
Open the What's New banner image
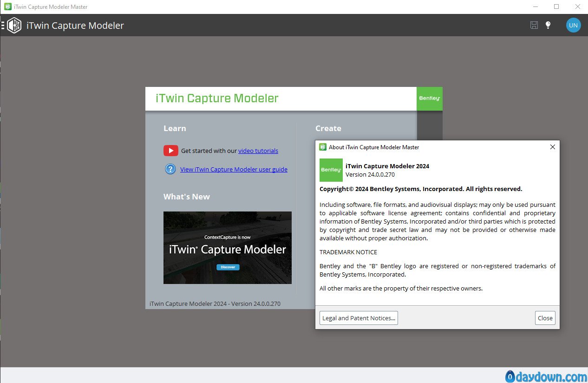click(228, 248)
